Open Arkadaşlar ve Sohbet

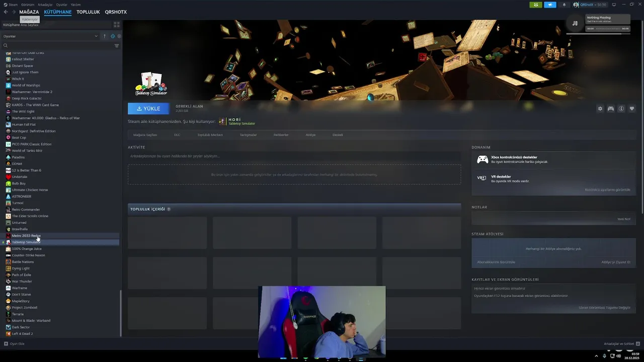(x=622, y=344)
